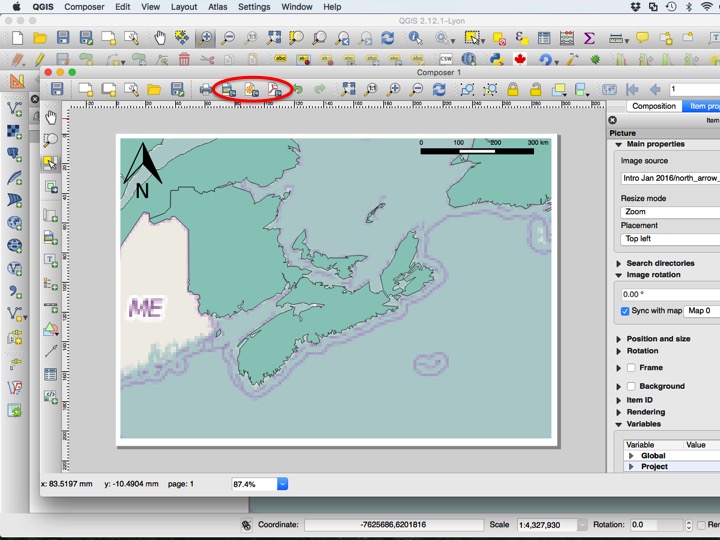Open Sync with map Map 0 dropdown
Image resolution: width=720 pixels, height=540 pixels.
tap(702, 311)
